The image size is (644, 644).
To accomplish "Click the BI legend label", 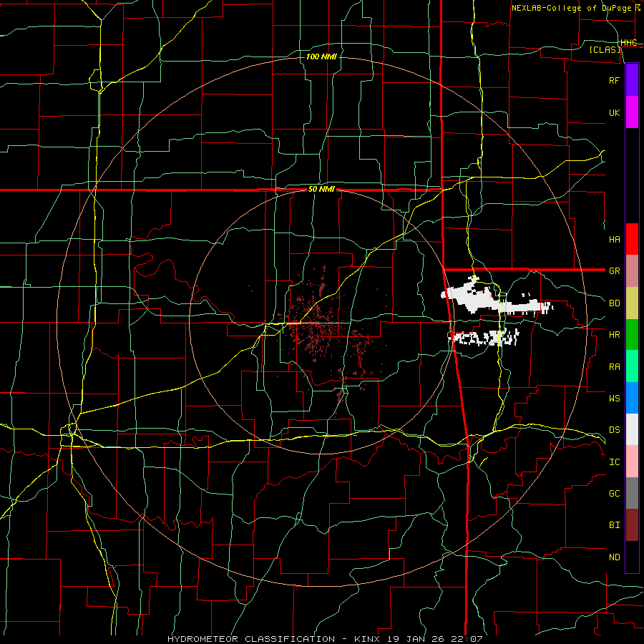I will click(x=614, y=525).
